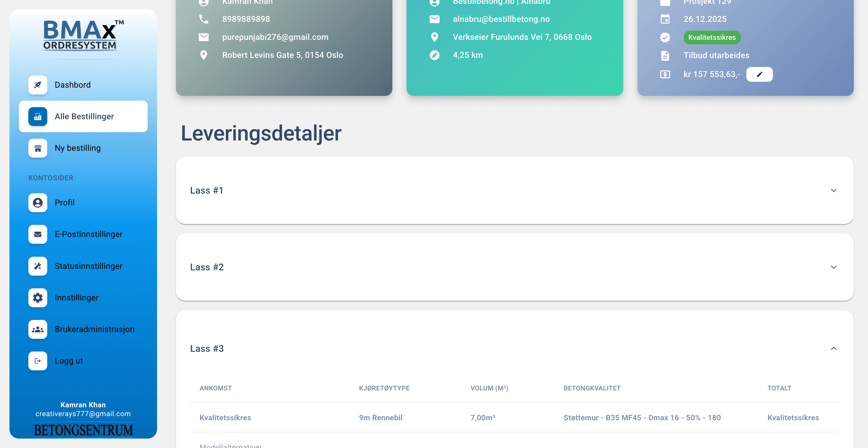The width and height of the screenshot is (868, 448).
Task: Click the purepunjabi276@gmail.com customer email
Action: (275, 37)
